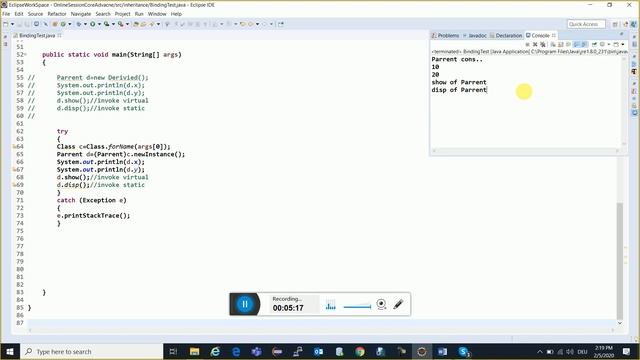This screenshot has height=360, width=640.
Task: Open the Source menu
Action: point(35,14)
